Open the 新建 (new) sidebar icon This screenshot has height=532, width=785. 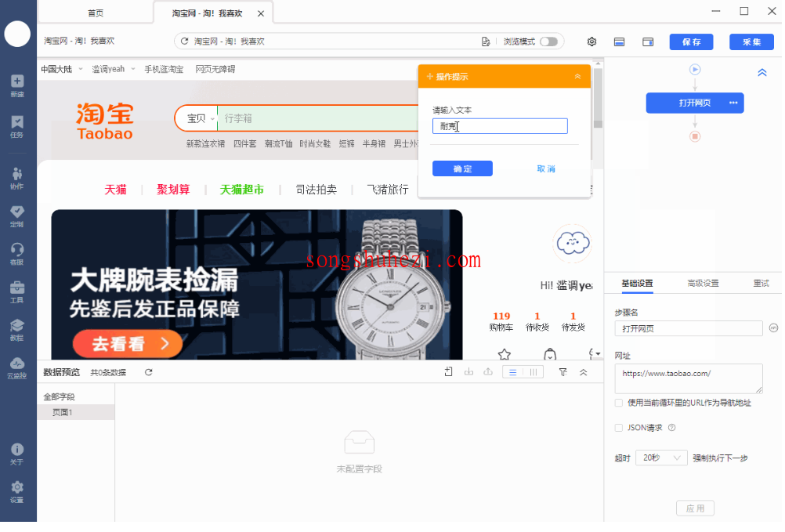click(x=17, y=85)
